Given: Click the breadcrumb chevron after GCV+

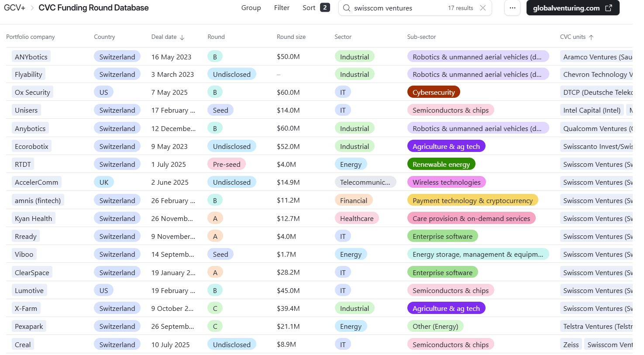Looking at the screenshot, I should point(32,8).
